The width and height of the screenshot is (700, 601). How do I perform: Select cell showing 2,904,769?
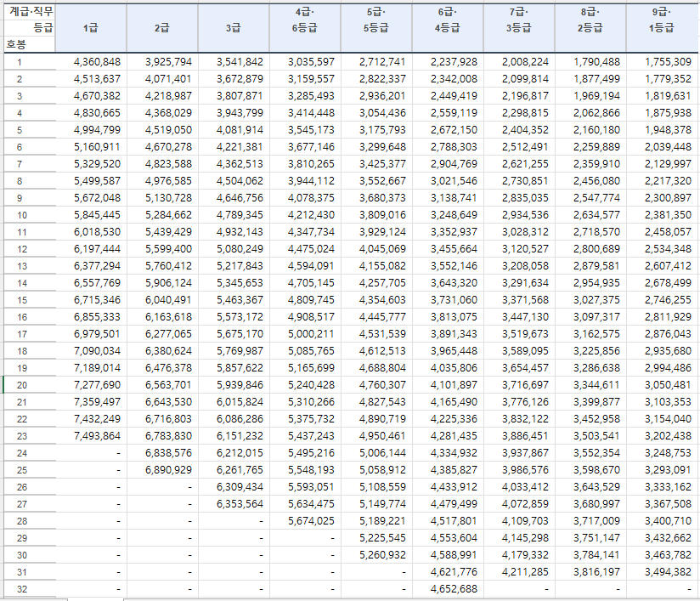(449, 163)
